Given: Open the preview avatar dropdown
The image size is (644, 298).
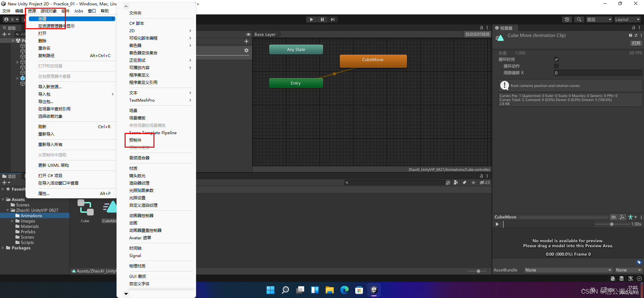Looking at the screenshot, I should point(632,217).
